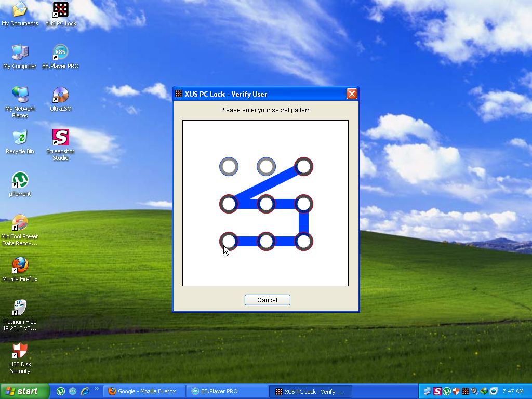The width and height of the screenshot is (532, 399).
Task: Select the Recycle Bin icon
Action: 20,138
